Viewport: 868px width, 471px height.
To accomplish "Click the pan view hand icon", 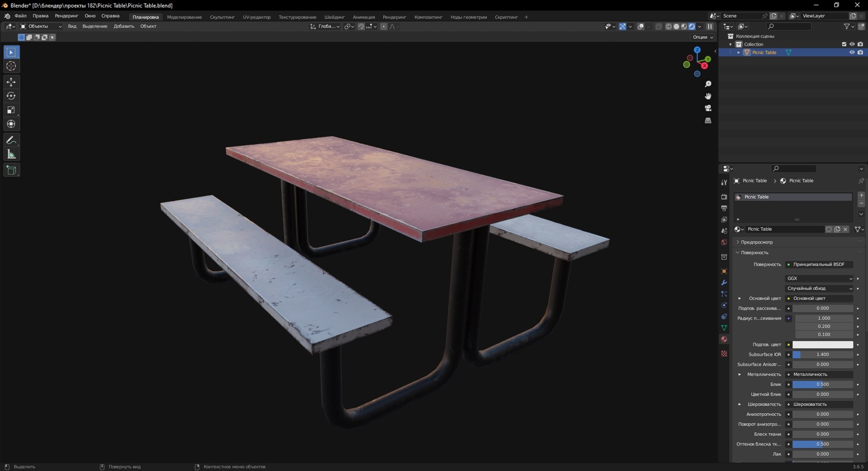I will coord(708,96).
